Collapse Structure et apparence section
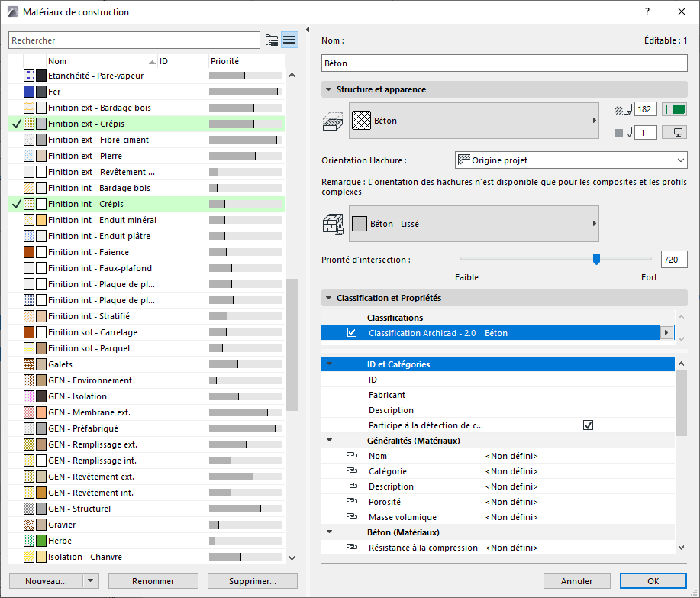 pyautogui.click(x=328, y=89)
